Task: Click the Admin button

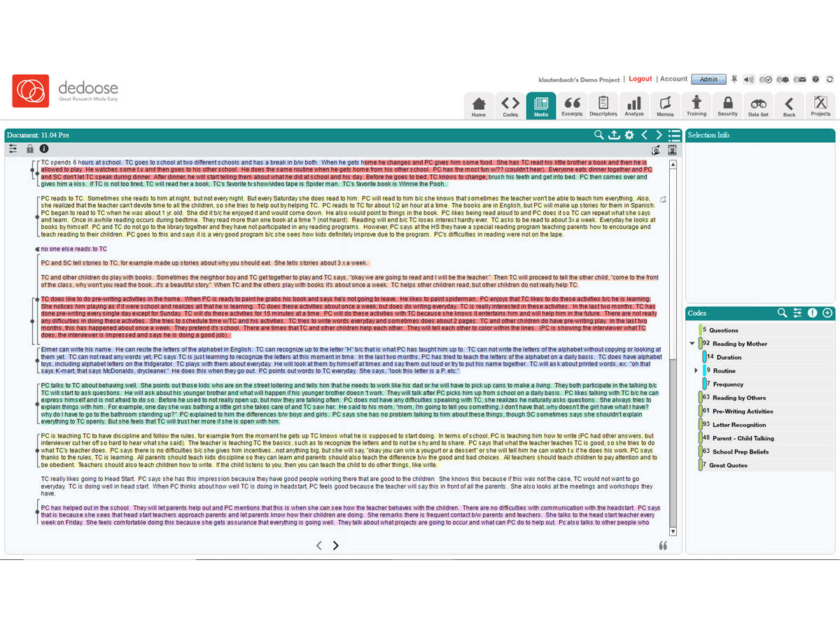Action: pos(708,80)
